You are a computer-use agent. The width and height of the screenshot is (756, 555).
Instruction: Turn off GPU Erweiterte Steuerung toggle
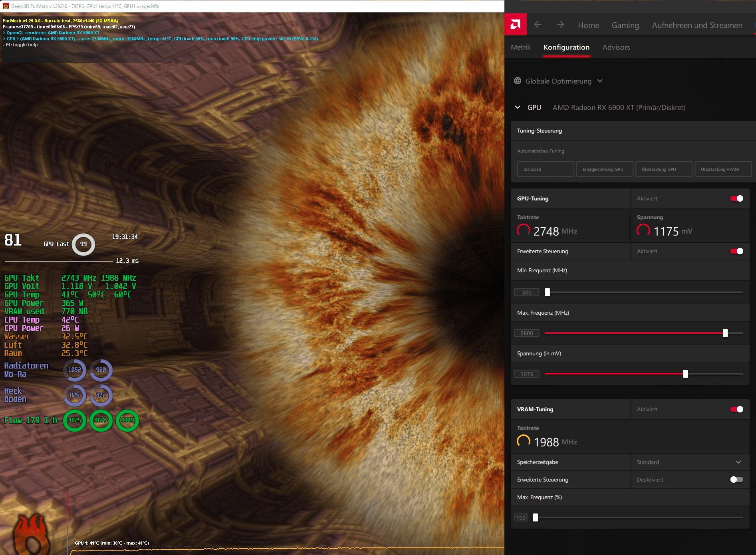point(737,251)
